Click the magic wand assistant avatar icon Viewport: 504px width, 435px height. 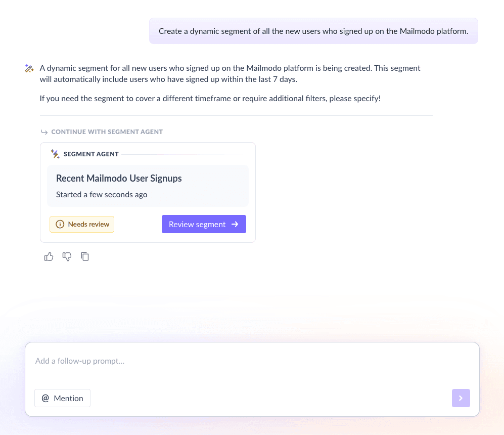(x=29, y=68)
